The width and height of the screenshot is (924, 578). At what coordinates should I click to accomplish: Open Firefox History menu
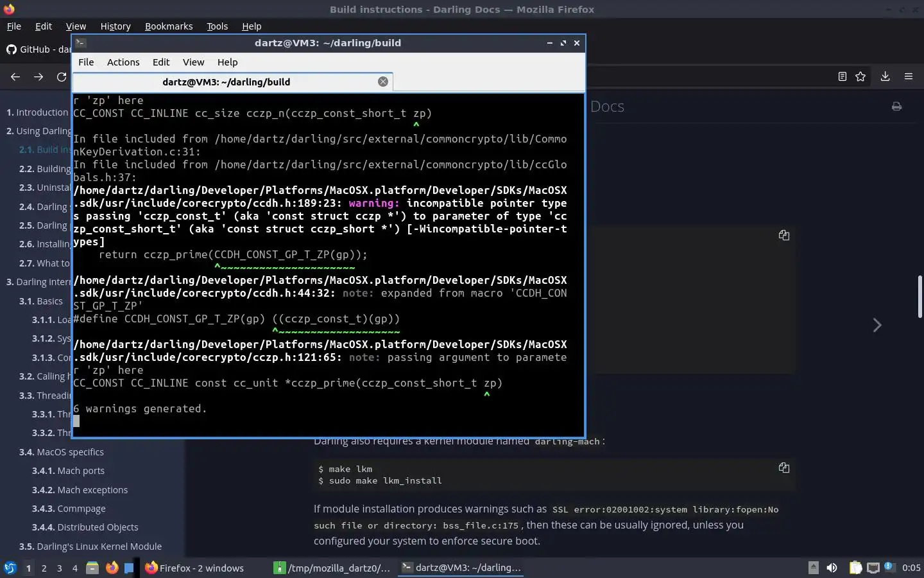[x=116, y=26]
